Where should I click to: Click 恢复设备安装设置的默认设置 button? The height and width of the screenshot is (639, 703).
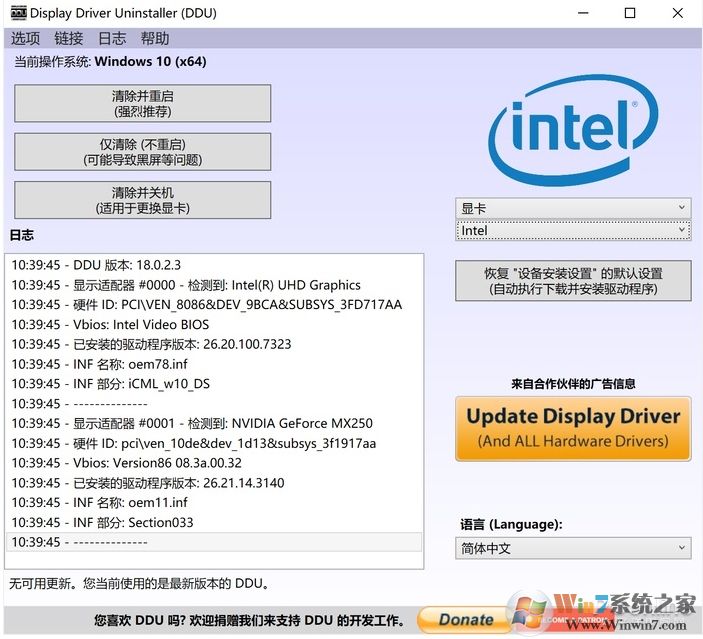[x=573, y=281]
